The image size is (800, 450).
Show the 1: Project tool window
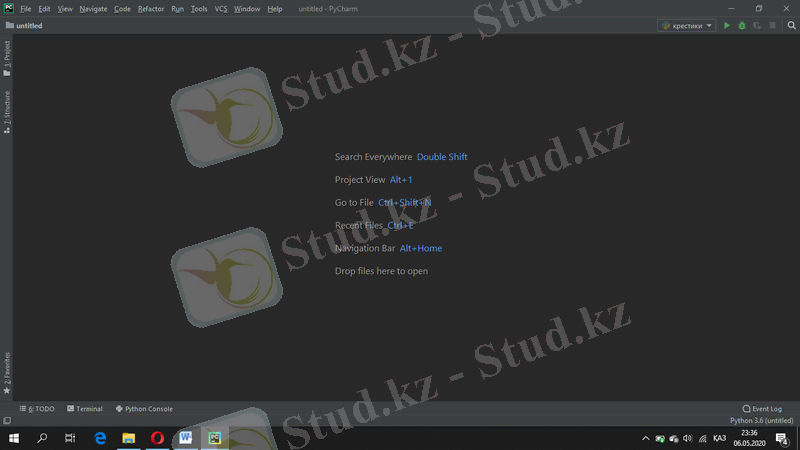click(7, 58)
